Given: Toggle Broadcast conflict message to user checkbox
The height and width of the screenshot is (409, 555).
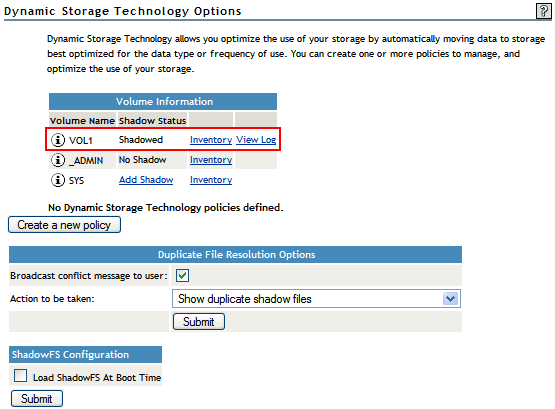Looking at the screenshot, I should [x=183, y=276].
